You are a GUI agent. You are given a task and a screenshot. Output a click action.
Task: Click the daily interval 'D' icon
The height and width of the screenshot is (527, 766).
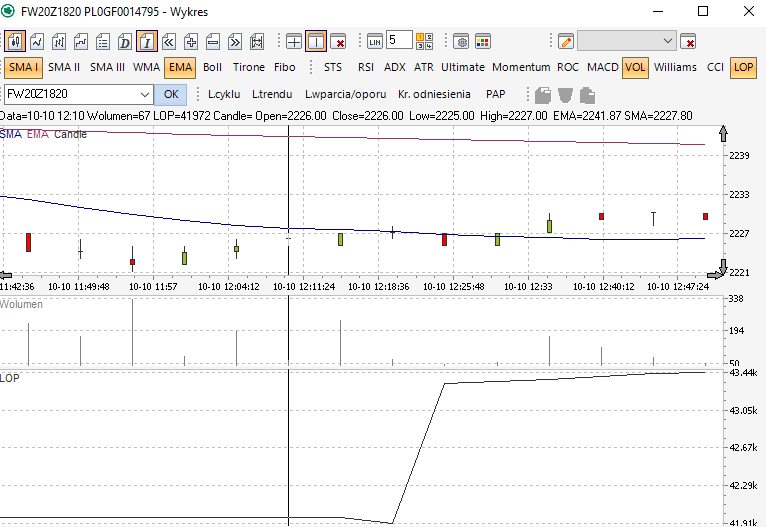pyautogui.click(x=125, y=41)
